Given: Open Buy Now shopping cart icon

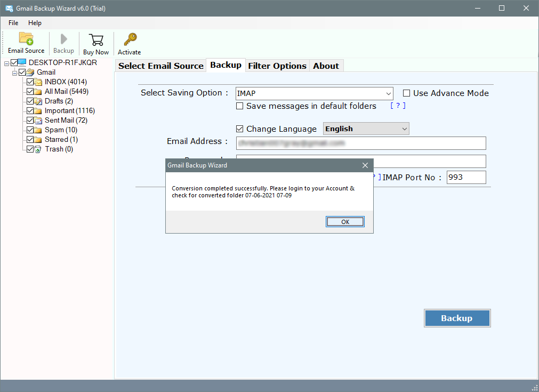Looking at the screenshot, I should point(96,40).
